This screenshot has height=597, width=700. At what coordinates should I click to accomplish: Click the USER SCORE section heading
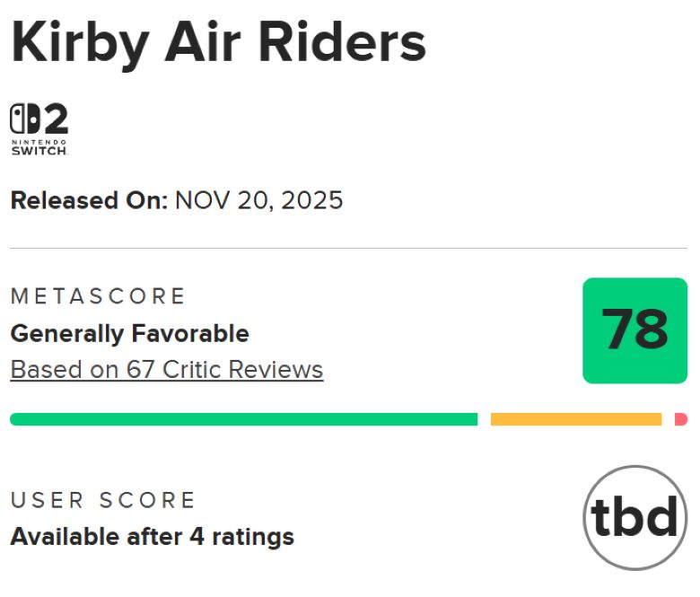point(102,500)
